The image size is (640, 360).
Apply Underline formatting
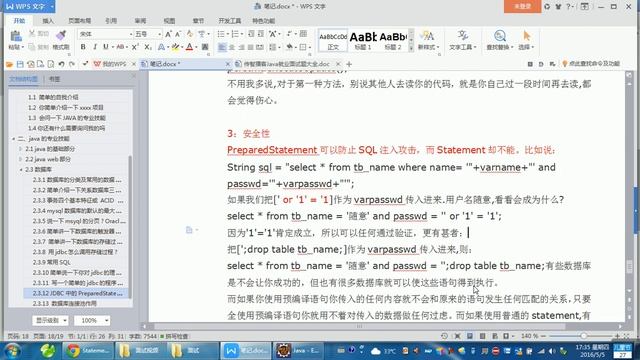[x=106, y=47]
